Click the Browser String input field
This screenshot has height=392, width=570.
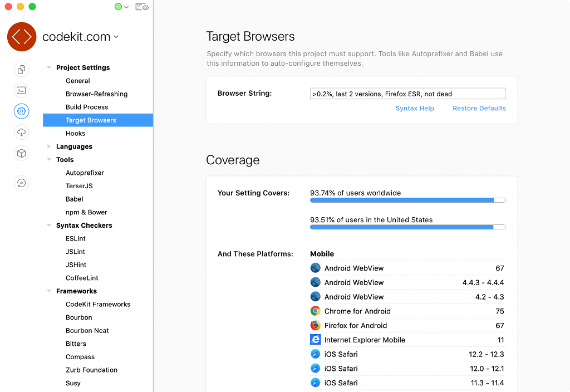pyautogui.click(x=407, y=94)
